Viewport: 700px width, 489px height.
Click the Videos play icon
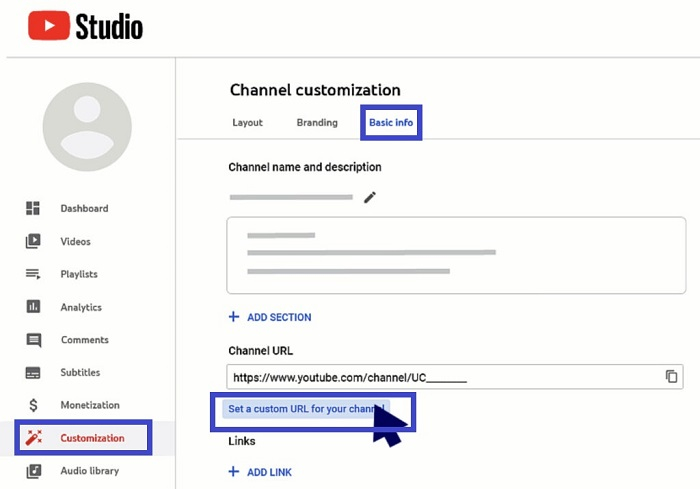[x=33, y=241]
